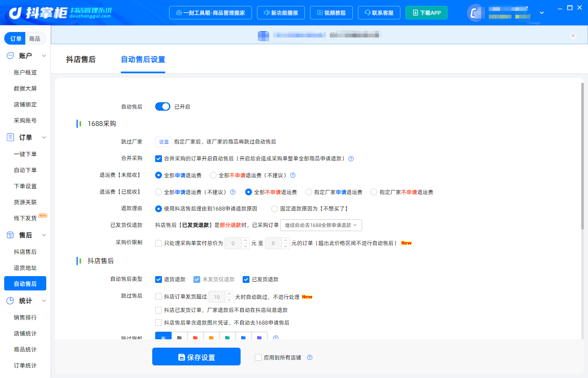Screen dimensions: 588x378
Task: Click the minimum purchase price input field
Action: pyautogui.click(x=233, y=243)
